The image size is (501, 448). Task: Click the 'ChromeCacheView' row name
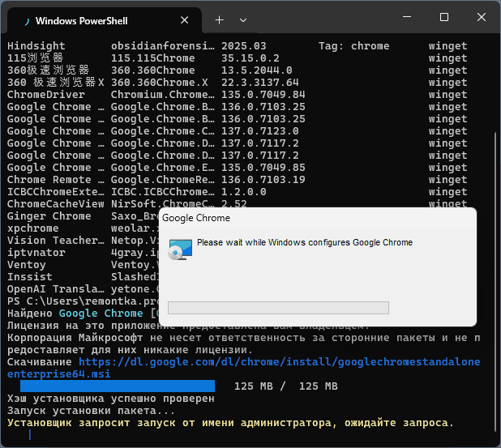pyautogui.click(x=56, y=203)
